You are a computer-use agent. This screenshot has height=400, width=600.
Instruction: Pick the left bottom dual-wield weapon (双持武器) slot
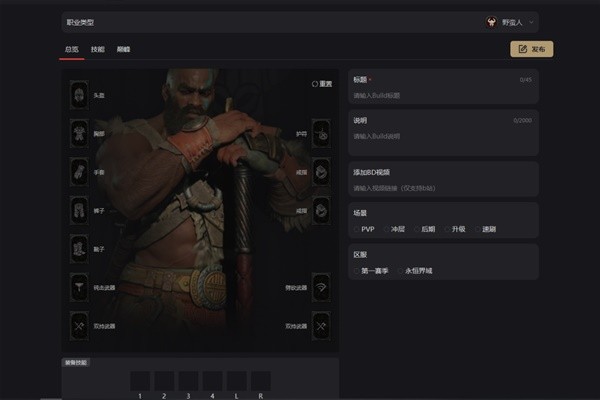coord(80,325)
